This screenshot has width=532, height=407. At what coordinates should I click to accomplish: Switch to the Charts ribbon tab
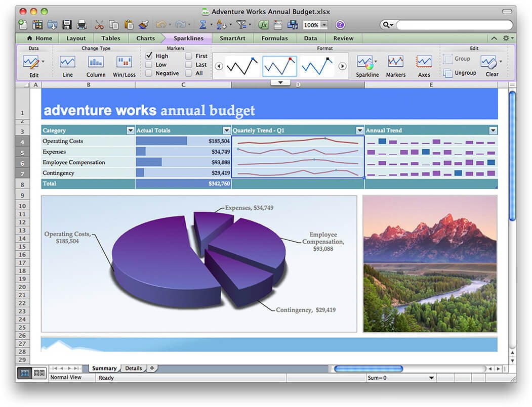click(x=145, y=38)
